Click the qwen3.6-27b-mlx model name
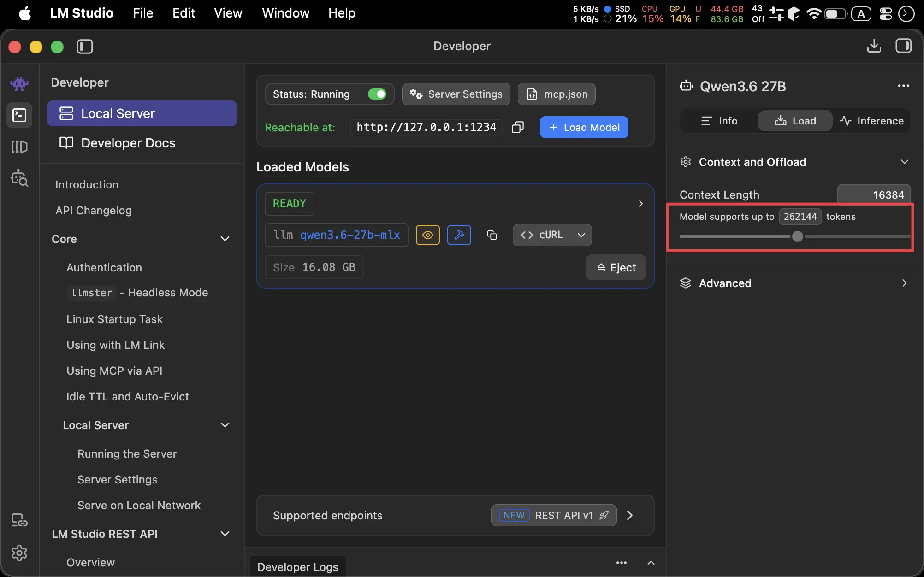The height and width of the screenshot is (577, 924). [x=350, y=235]
